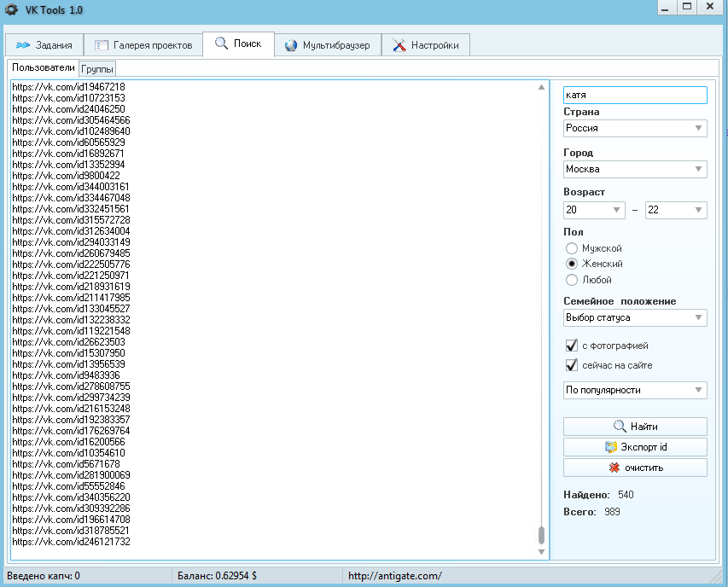The image size is (728, 587).
Task: Click the line https://vk.com/id55552846
Action: [x=69, y=486]
